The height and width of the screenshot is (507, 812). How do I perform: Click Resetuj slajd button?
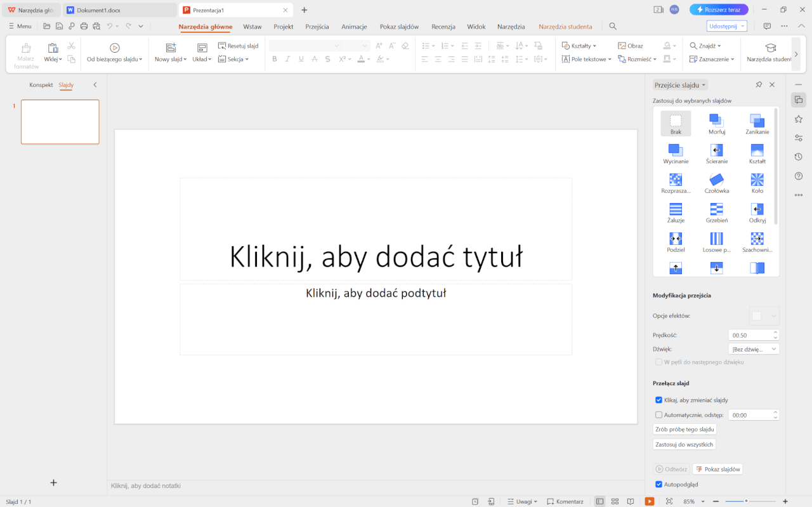(239, 46)
